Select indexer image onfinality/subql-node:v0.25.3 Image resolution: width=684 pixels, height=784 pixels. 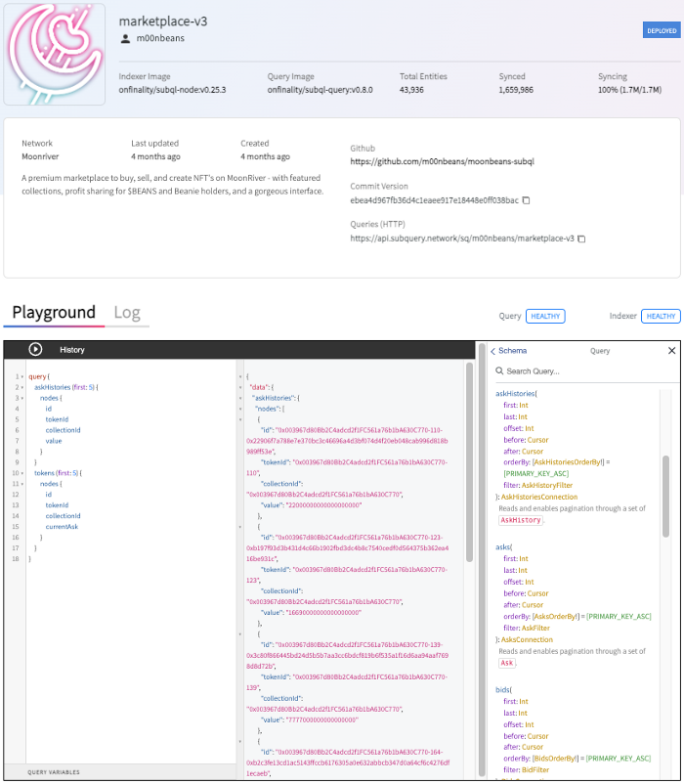point(172,90)
